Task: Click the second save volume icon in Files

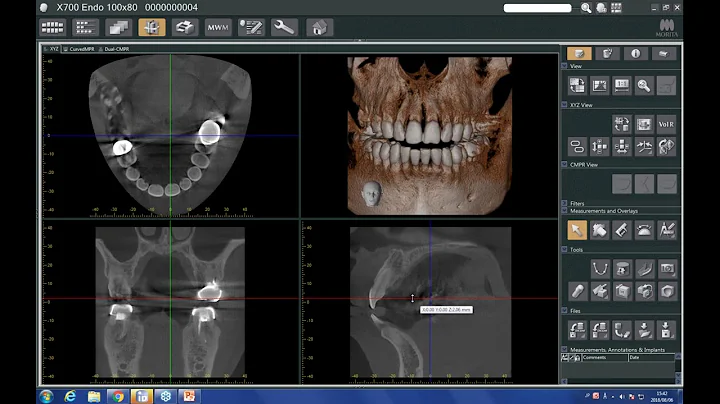Action: pyautogui.click(x=600, y=330)
